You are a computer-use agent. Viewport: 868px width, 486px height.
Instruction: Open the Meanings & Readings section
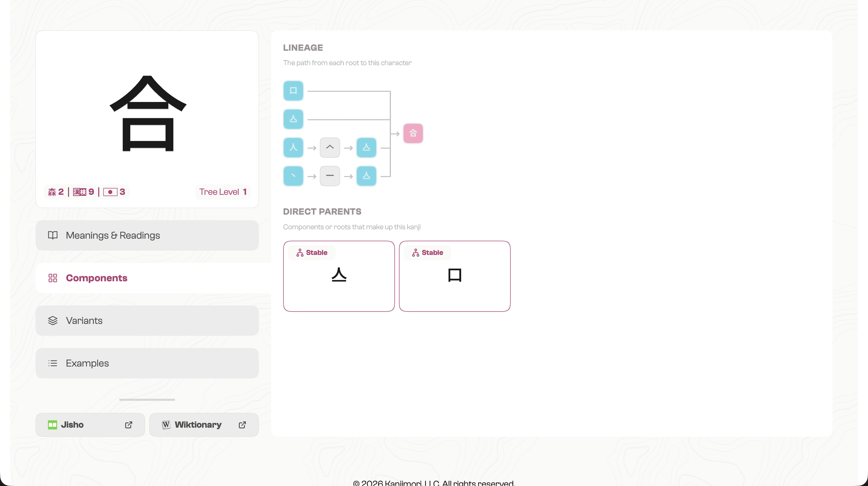[x=147, y=235]
